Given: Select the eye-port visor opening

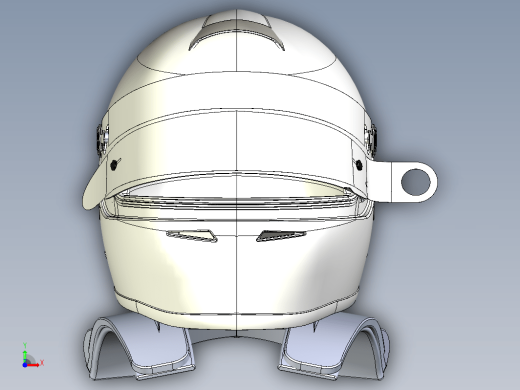Looking at the screenshot, I should (x=236, y=195).
